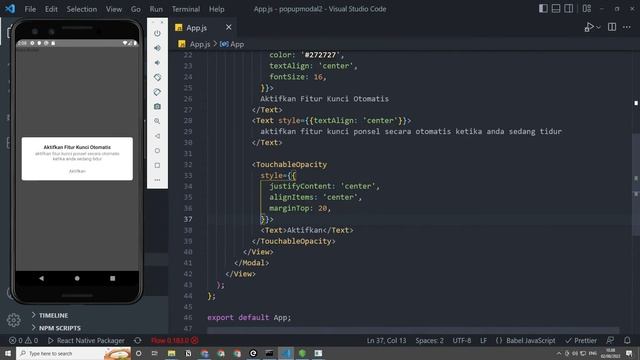Click the sync refresh icon in status bar
Viewport: 640px width, 360px height.
tap(138, 340)
